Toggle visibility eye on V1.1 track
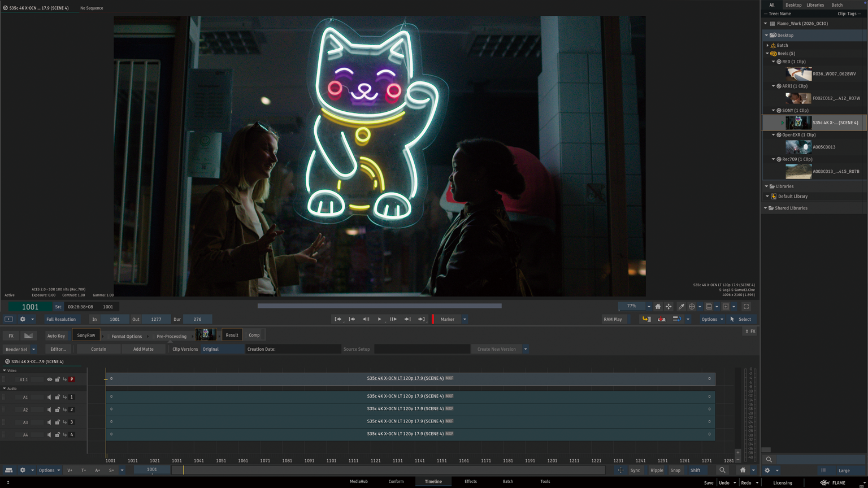This screenshot has height=488, width=868. tap(49, 380)
